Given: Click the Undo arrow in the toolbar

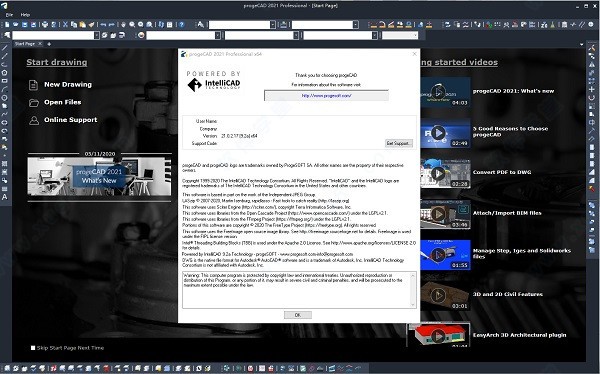Looking at the screenshot, I should click(103, 24).
